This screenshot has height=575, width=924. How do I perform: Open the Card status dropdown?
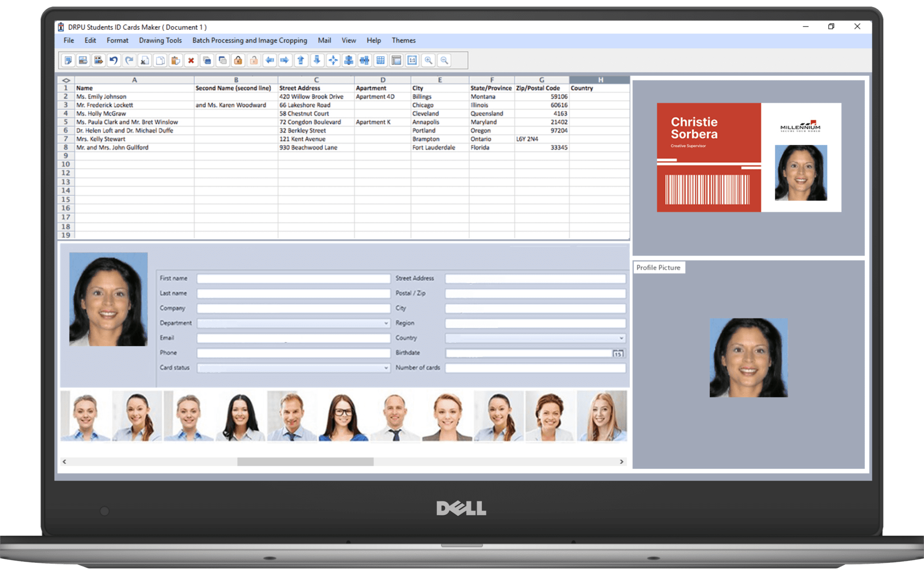(x=386, y=368)
